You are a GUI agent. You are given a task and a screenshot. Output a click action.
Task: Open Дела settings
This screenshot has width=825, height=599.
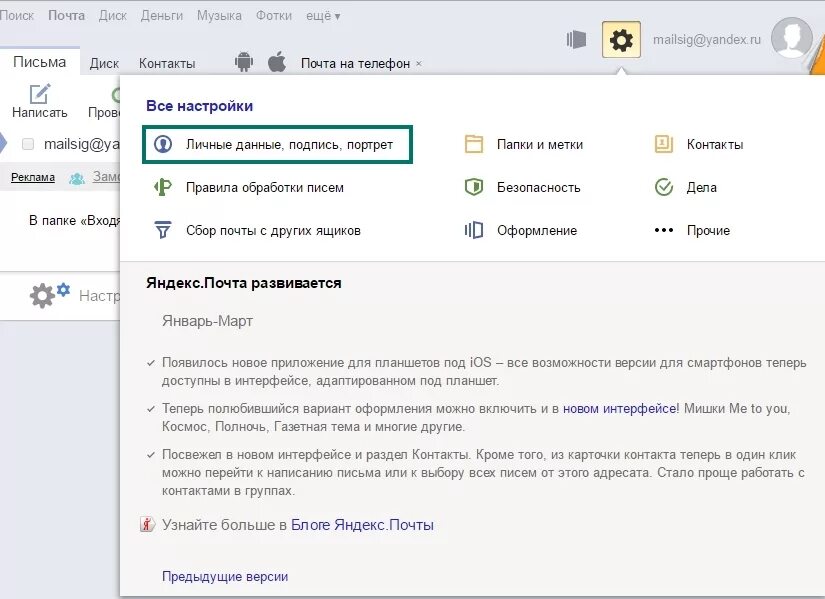point(701,187)
